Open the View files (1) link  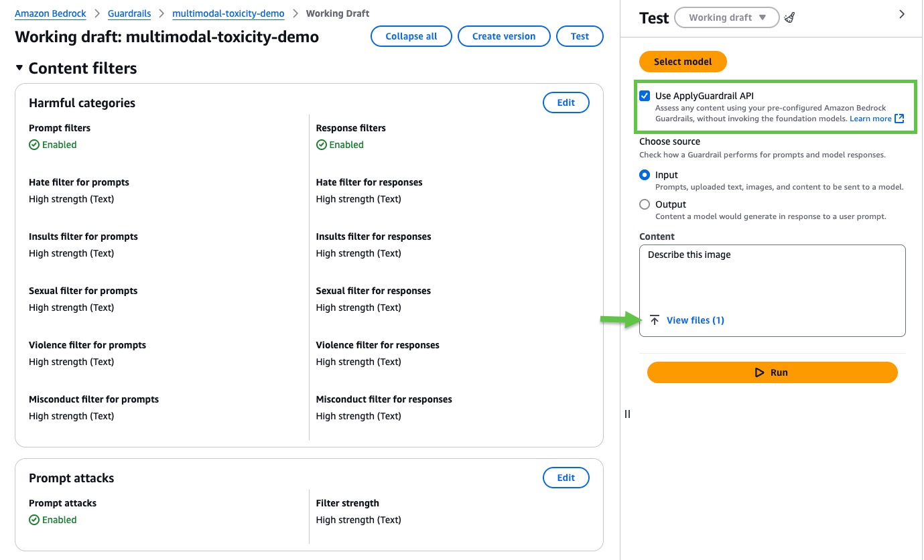tap(695, 320)
